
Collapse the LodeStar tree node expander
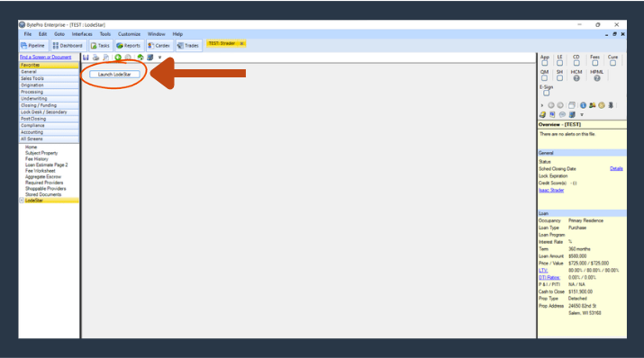(22, 201)
